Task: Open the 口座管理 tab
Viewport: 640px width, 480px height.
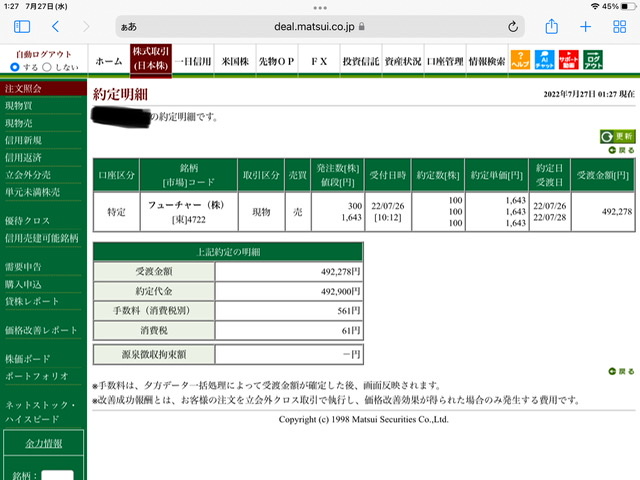Action: [445, 61]
